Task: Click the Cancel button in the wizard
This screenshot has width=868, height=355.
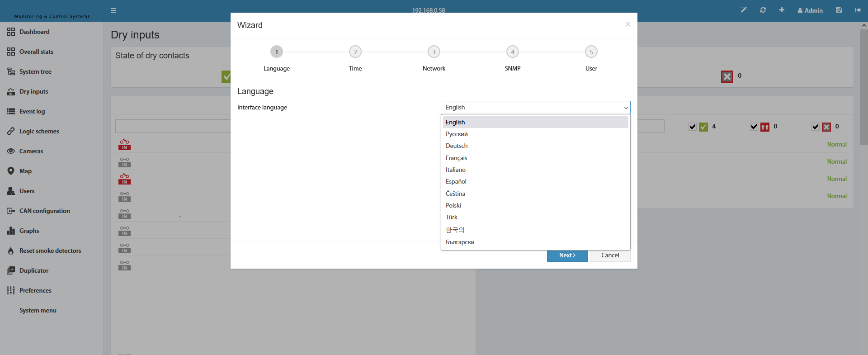Action: click(x=610, y=256)
